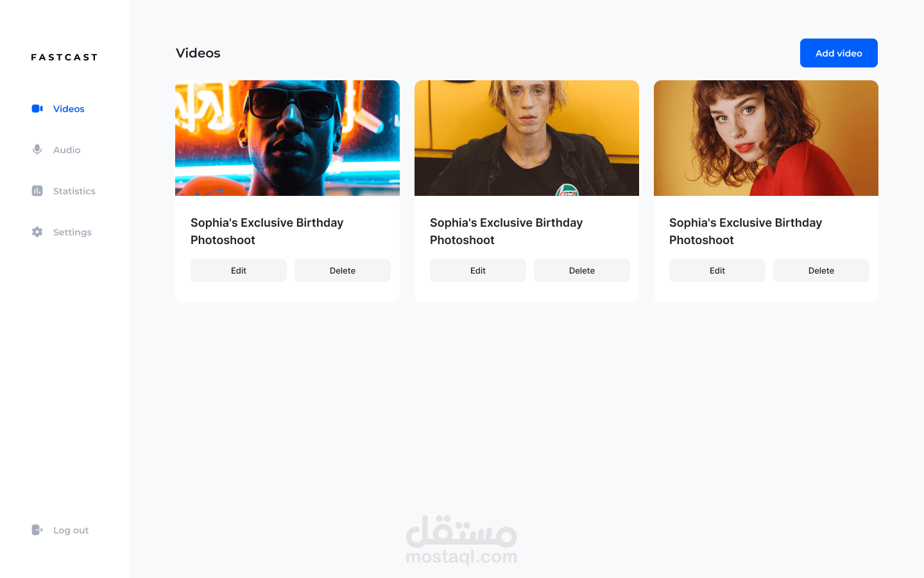The height and width of the screenshot is (578, 924).
Task: Click the Log out door icon
Action: coord(37,530)
